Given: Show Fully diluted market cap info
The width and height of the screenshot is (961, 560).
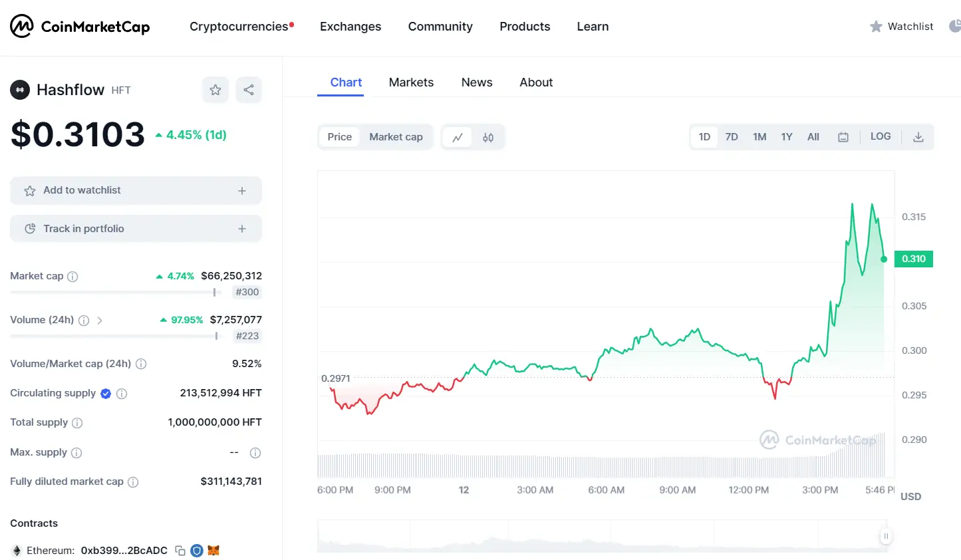Looking at the screenshot, I should [x=133, y=482].
